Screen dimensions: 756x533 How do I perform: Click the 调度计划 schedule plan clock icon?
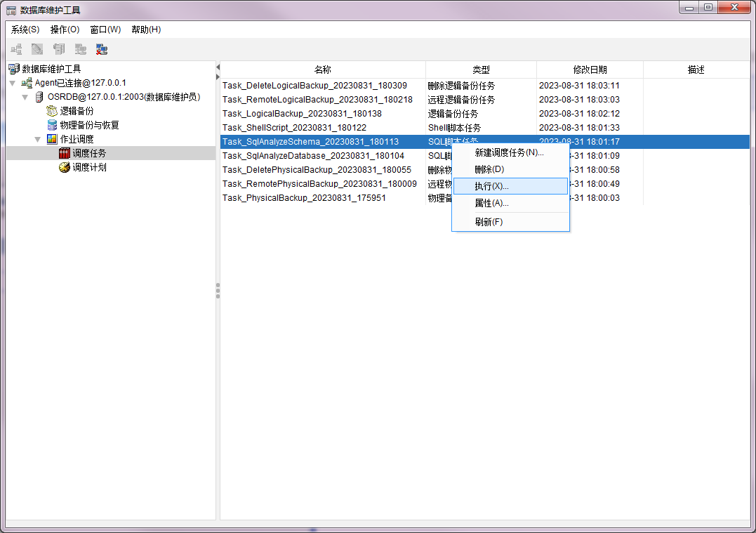[65, 167]
